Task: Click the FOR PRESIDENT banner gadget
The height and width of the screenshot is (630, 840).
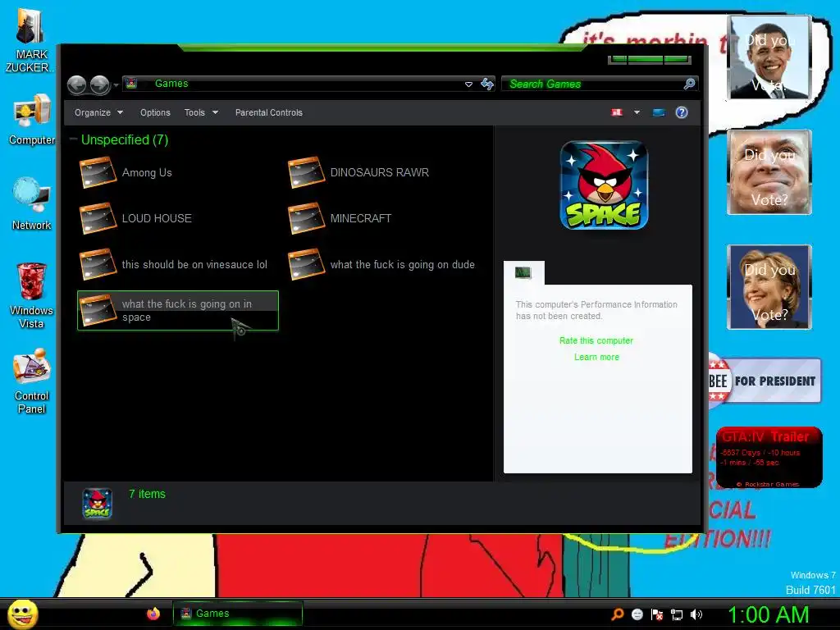Action: coord(765,381)
